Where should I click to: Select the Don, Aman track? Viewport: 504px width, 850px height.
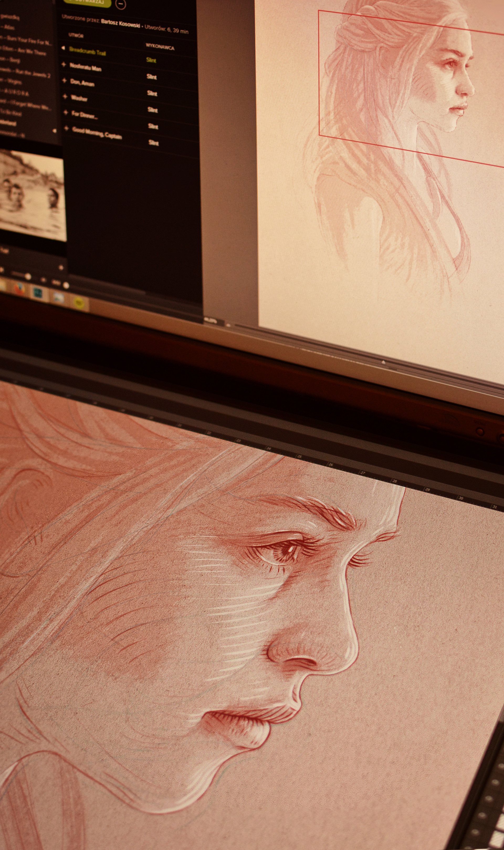[82, 82]
